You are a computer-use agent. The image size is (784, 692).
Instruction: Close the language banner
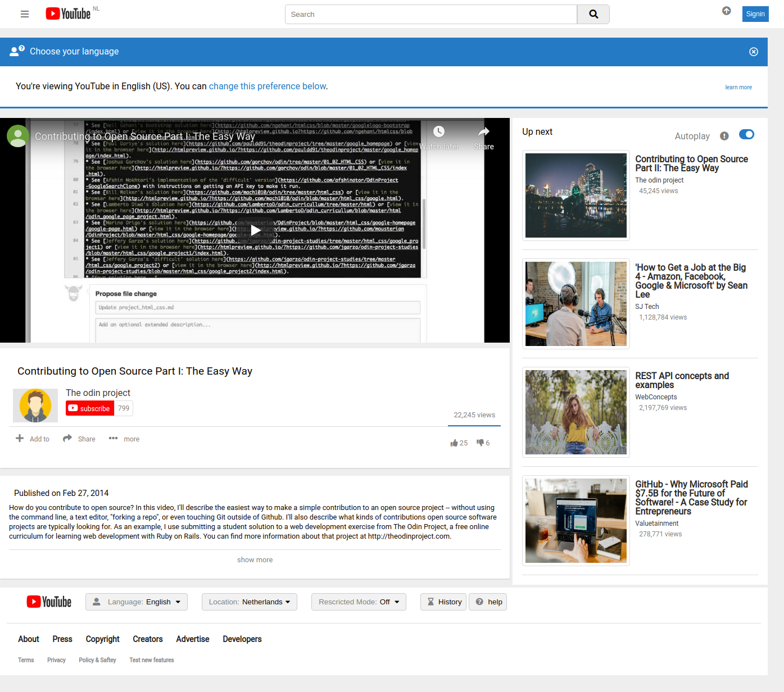(754, 52)
